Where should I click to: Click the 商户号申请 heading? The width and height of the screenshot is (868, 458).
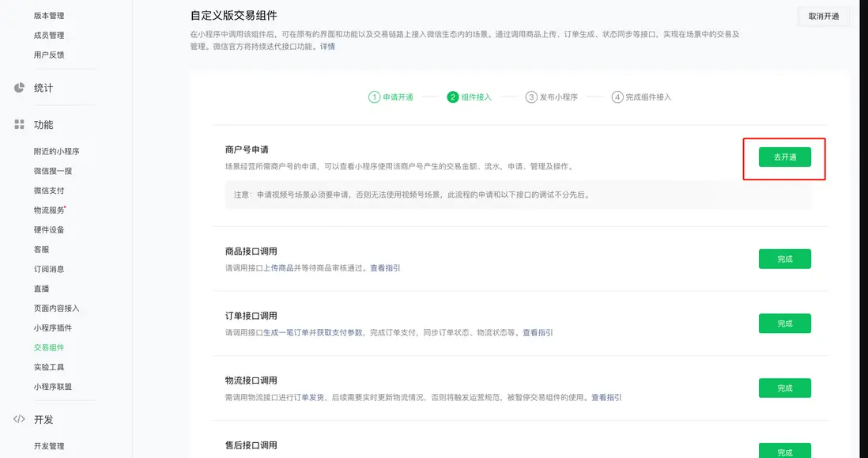(x=247, y=150)
